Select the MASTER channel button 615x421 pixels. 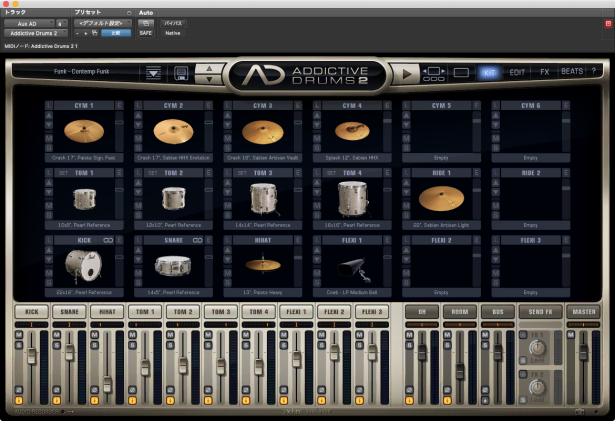coord(584,312)
